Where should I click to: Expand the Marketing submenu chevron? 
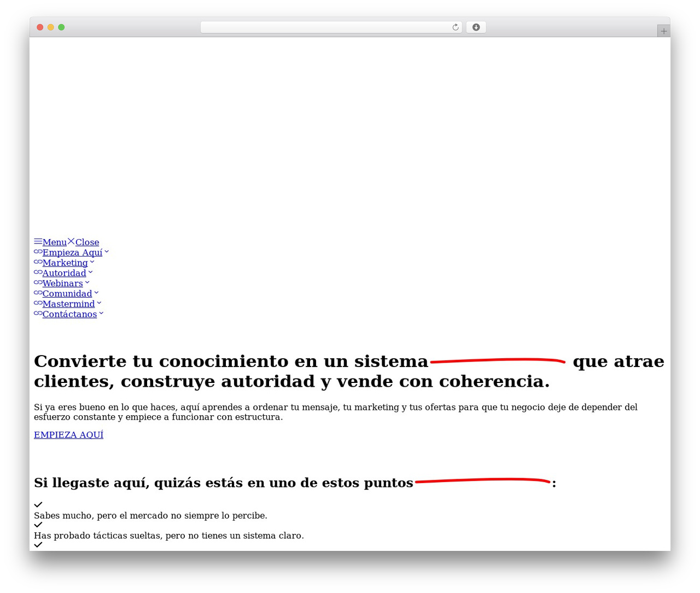pyautogui.click(x=92, y=262)
